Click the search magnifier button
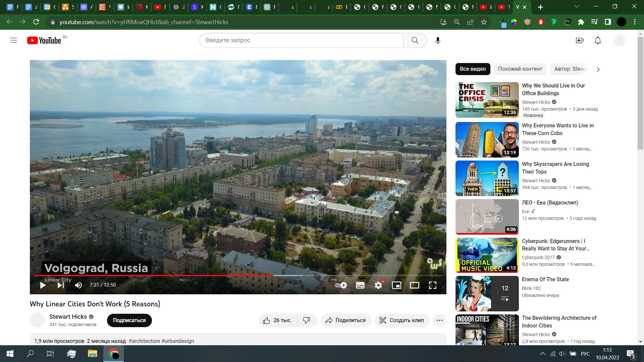The height and width of the screenshot is (362, 644). click(415, 40)
